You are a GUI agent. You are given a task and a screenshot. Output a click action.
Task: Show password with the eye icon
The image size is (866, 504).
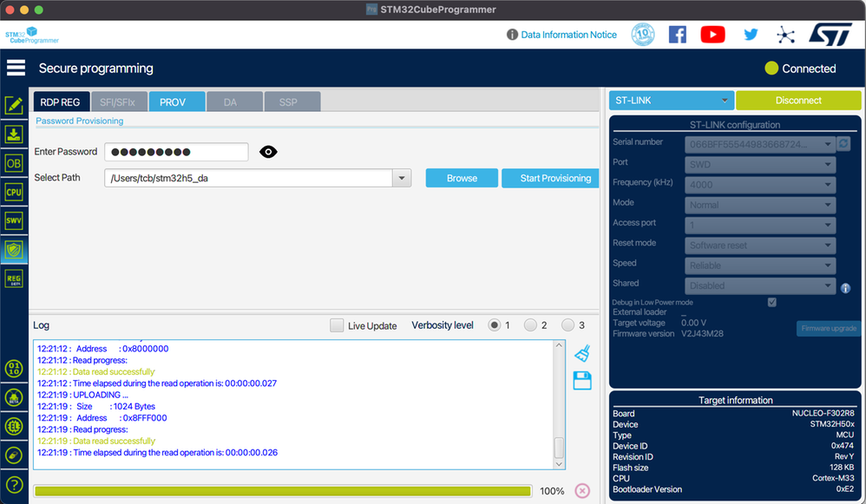tap(268, 152)
